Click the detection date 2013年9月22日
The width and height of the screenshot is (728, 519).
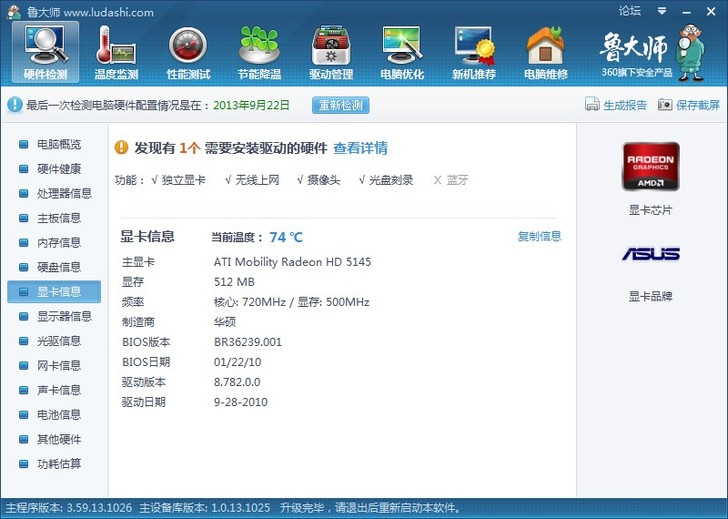coord(251,105)
